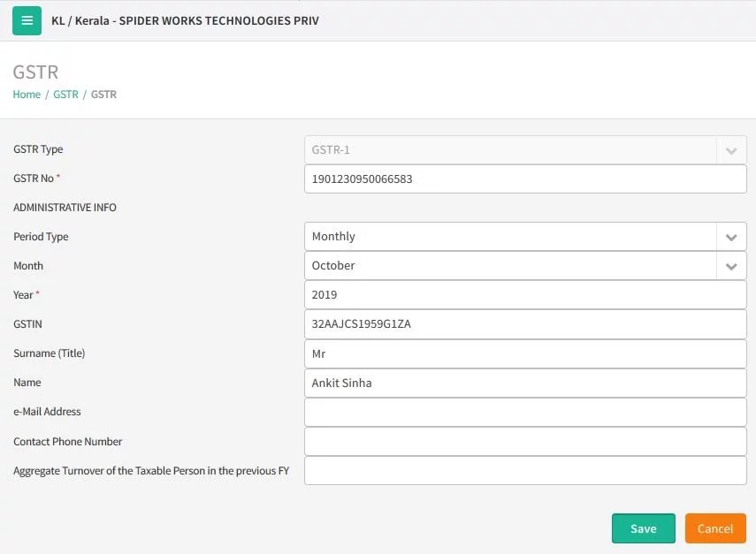Focus the e-Mail Address field

[x=525, y=412]
